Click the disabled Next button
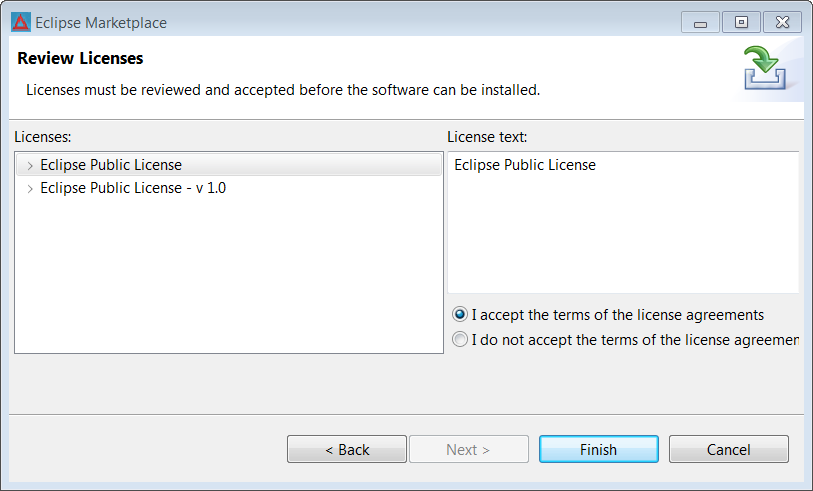Image resolution: width=813 pixels, height=491 pixels. [x=469, y=449]
